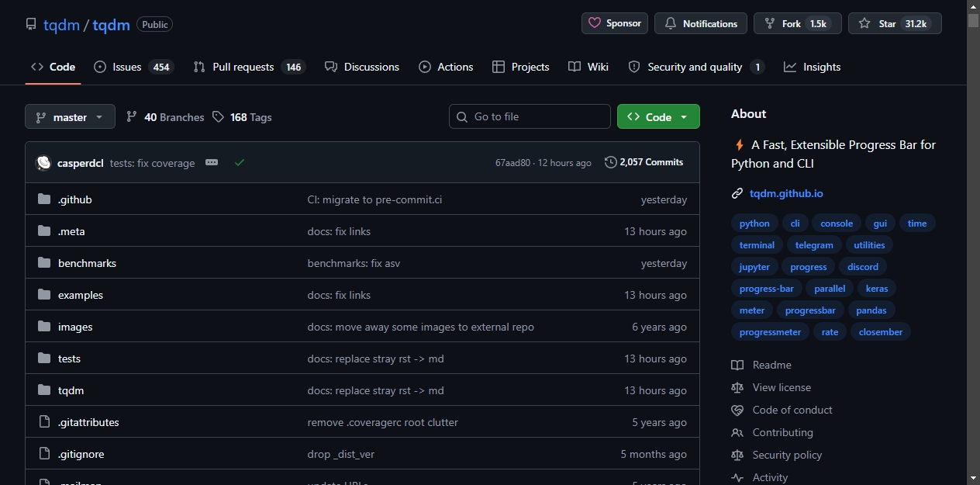The image size is (980, 485).
Task: Open casperdcl profile link
Action: 81,163
